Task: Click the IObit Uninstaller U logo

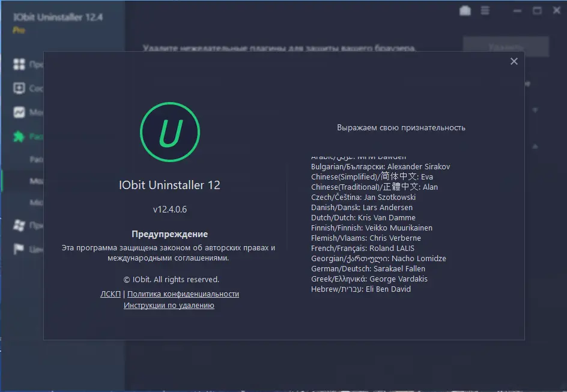Action: [170, 132]
